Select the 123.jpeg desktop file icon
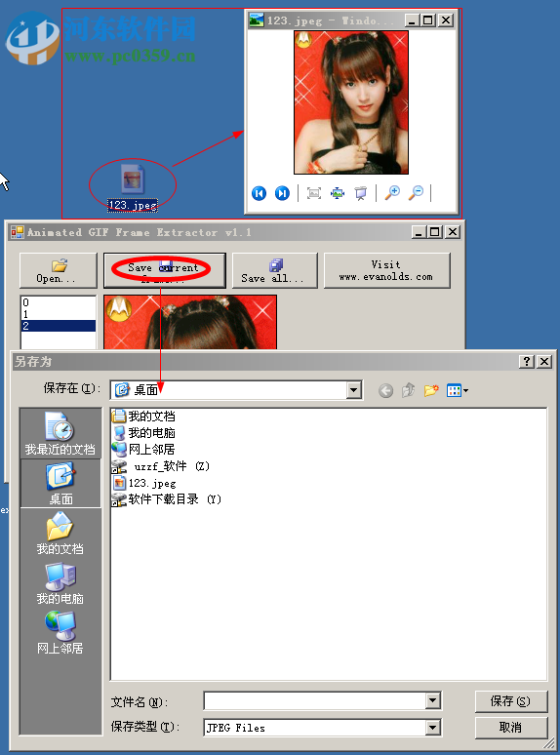The height and width of the screenshot is (755, 560). tap(133, 187)
